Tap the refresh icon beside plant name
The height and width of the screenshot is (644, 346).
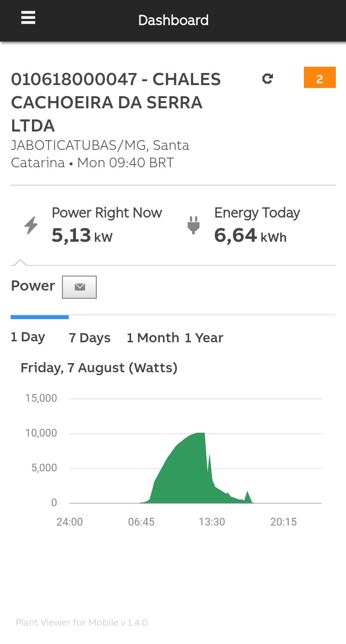tap(268, 78)
